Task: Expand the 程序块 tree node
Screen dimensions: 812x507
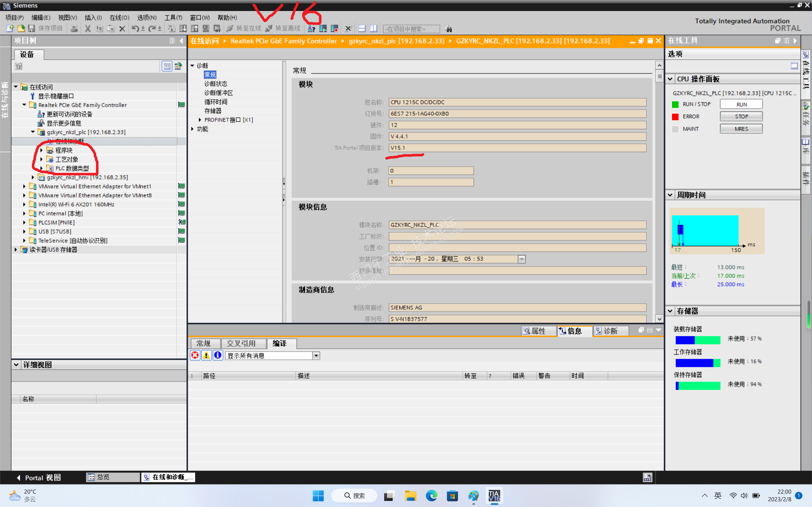Action: coord(41,150)
